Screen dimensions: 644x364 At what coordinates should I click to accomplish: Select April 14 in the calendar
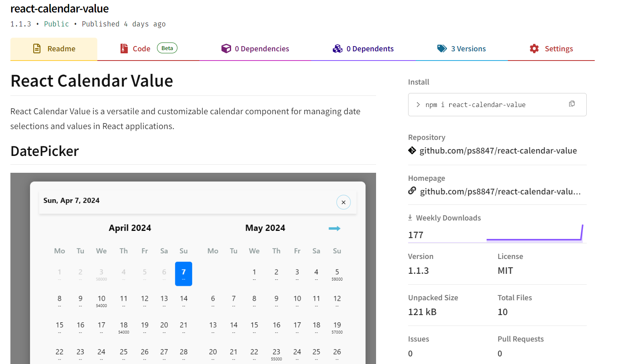(183, 301)
